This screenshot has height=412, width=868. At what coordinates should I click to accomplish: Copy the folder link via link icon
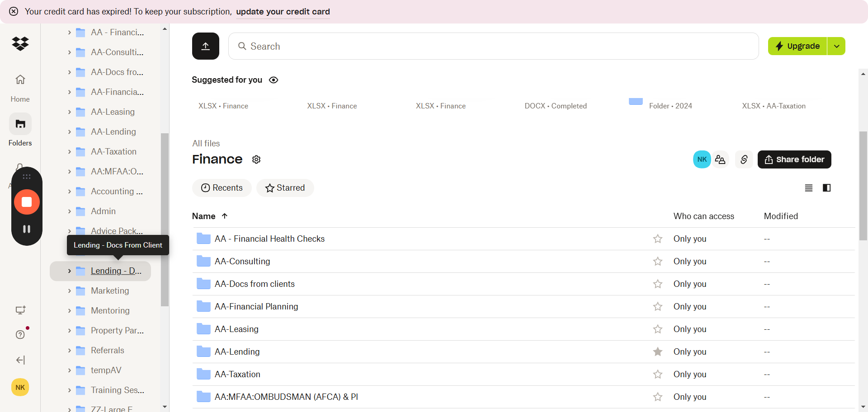744,159
